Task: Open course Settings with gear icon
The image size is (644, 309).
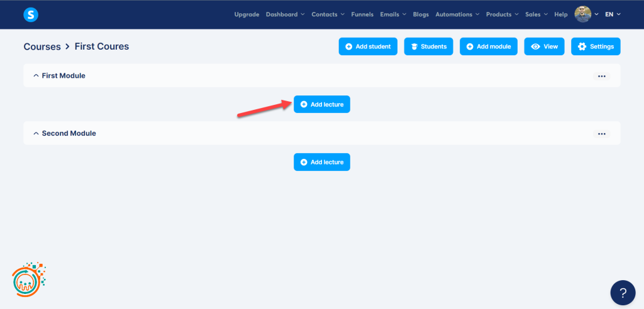Action: 596,46
